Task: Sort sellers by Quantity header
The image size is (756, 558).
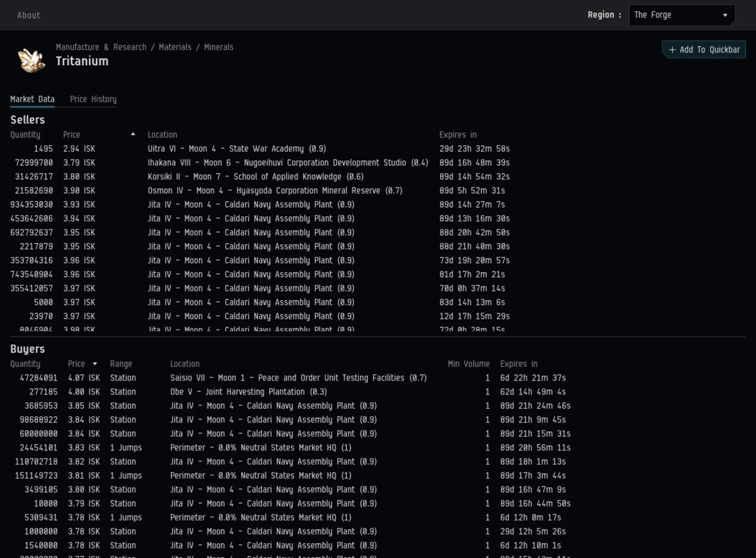Action: tap(25, 135)
